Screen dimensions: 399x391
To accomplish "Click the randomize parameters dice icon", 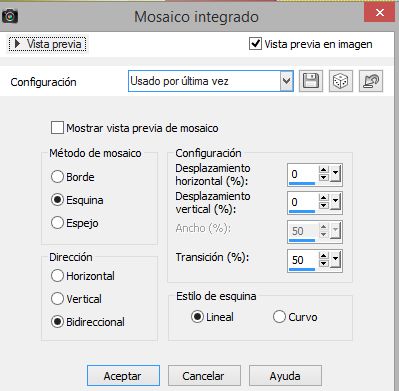I will pyautogui.click(x=341, y=81).
